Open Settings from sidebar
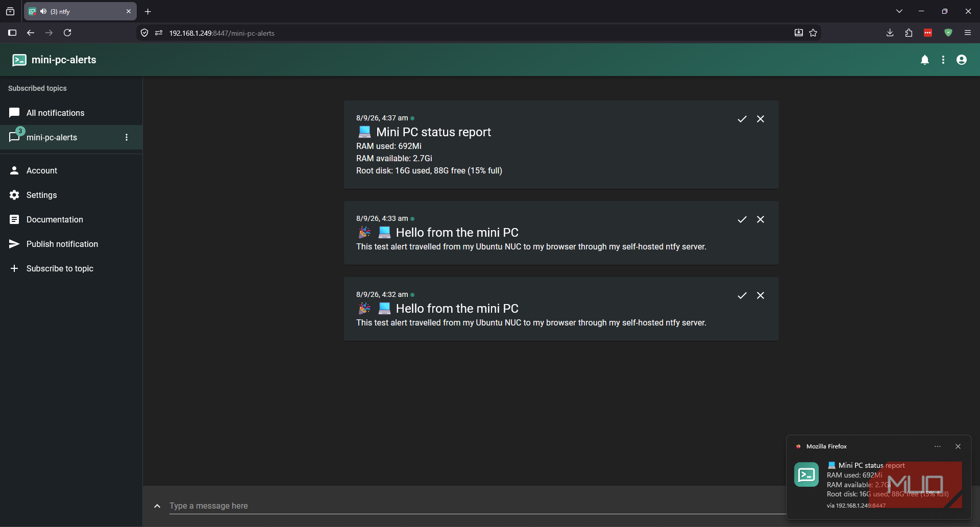This screenshot has width=980, height=527. 71,195
